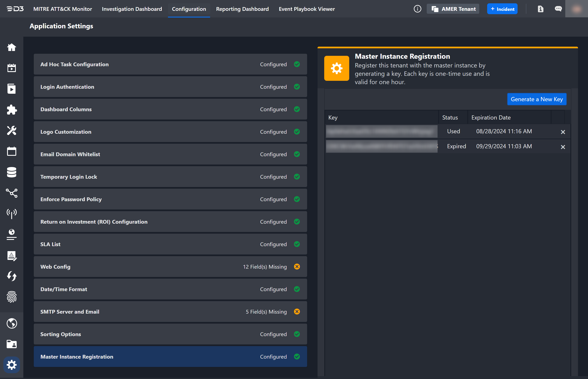Create a new Incident
588x379 pixels.
pos(502,9)
